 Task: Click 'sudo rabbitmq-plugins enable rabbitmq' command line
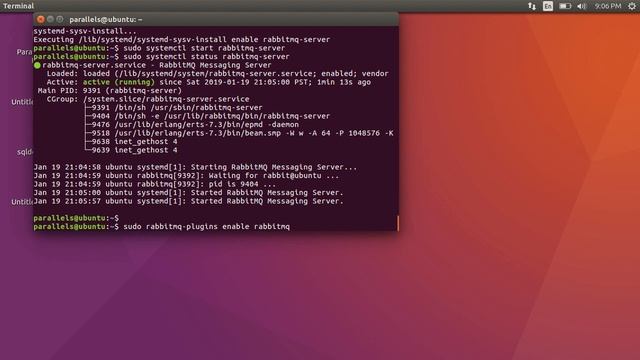(x=207, y=227)
